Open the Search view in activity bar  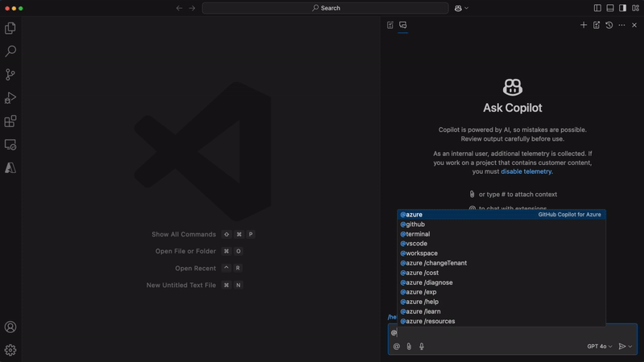[x=10, y=51]
